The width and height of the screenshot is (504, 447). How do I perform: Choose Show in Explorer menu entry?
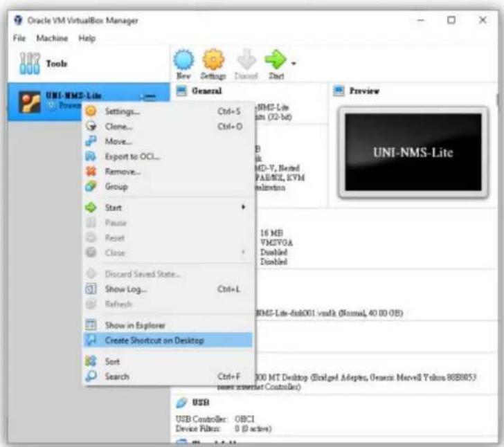[x=167, y=325]
